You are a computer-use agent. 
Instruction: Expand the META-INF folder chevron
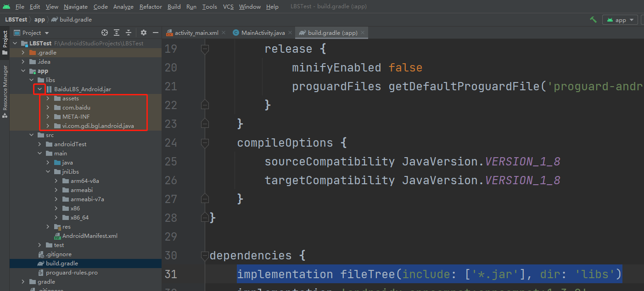tap(48, 116)
